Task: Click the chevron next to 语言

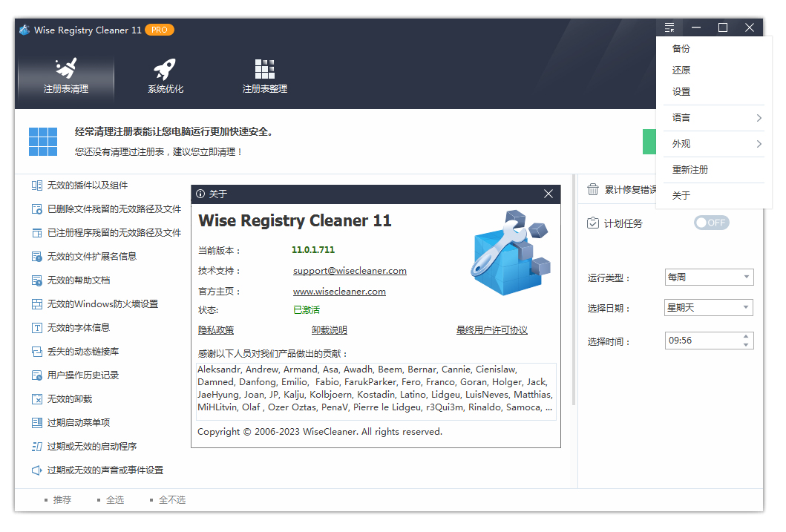Action: click(759, 118)
